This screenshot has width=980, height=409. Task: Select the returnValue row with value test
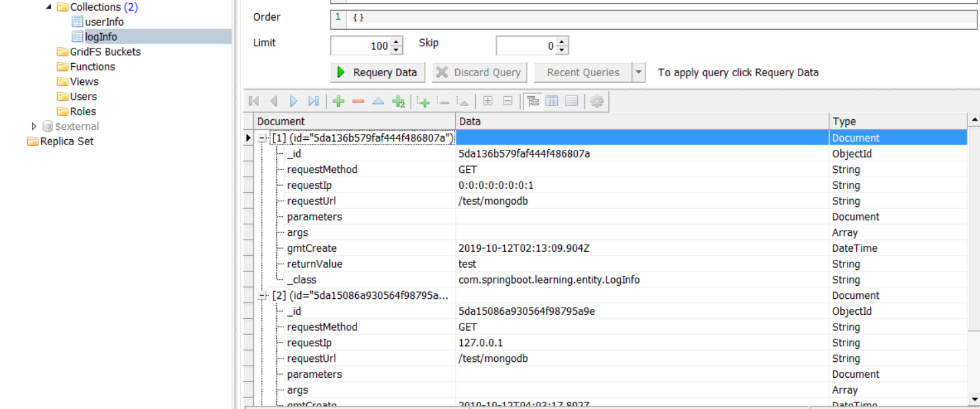(x=610, y=264)
